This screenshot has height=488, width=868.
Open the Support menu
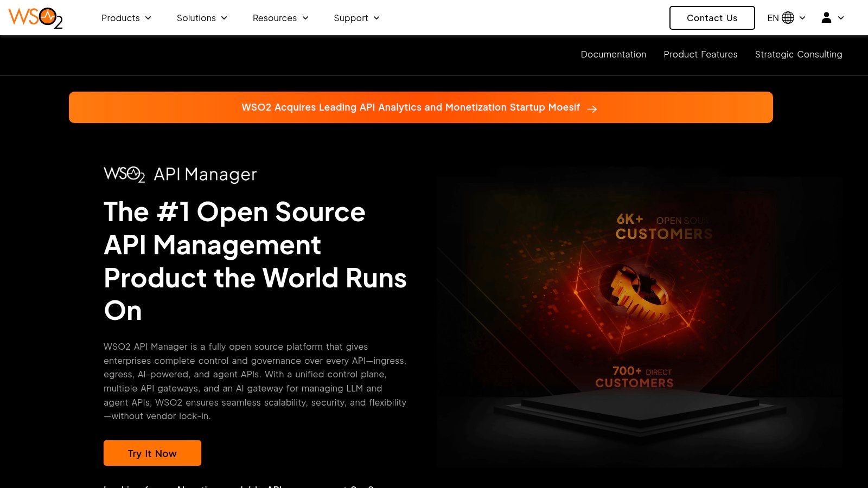356,18
